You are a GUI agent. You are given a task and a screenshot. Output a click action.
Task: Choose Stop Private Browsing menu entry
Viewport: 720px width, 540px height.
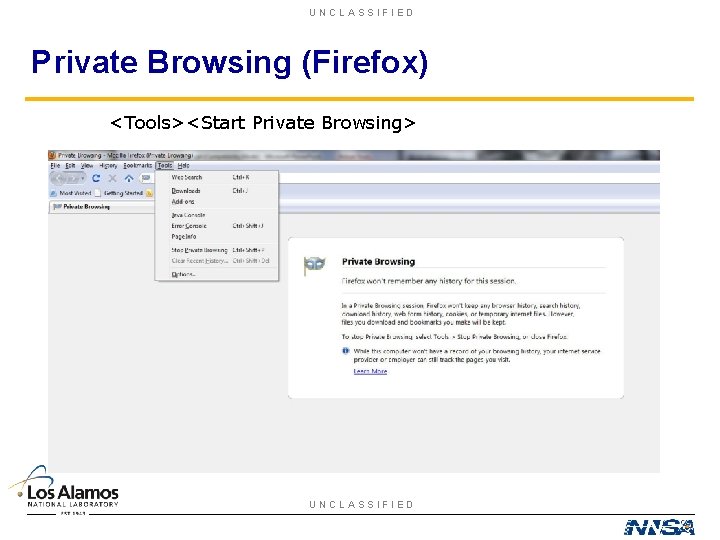click(217, 250)
